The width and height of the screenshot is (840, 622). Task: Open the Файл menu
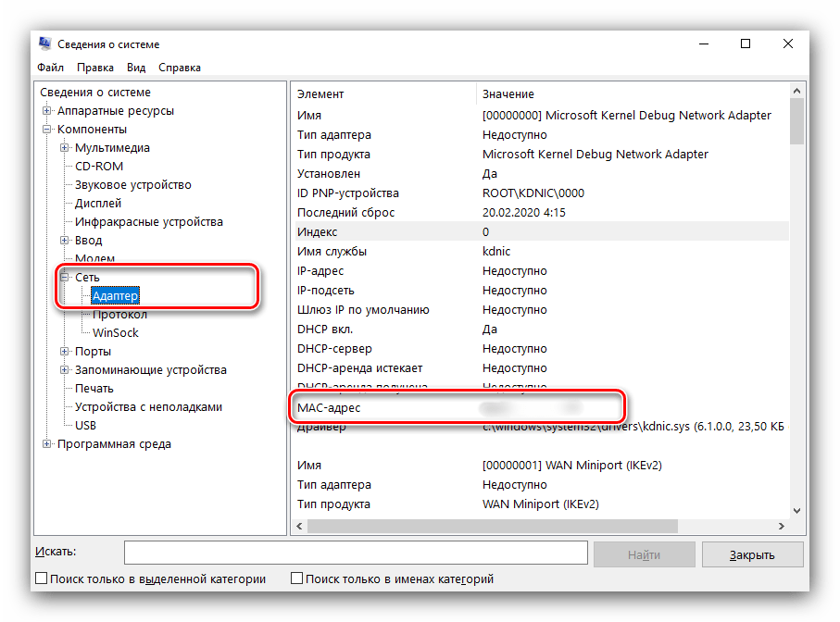pyautogui.click(x=51, y=68)
